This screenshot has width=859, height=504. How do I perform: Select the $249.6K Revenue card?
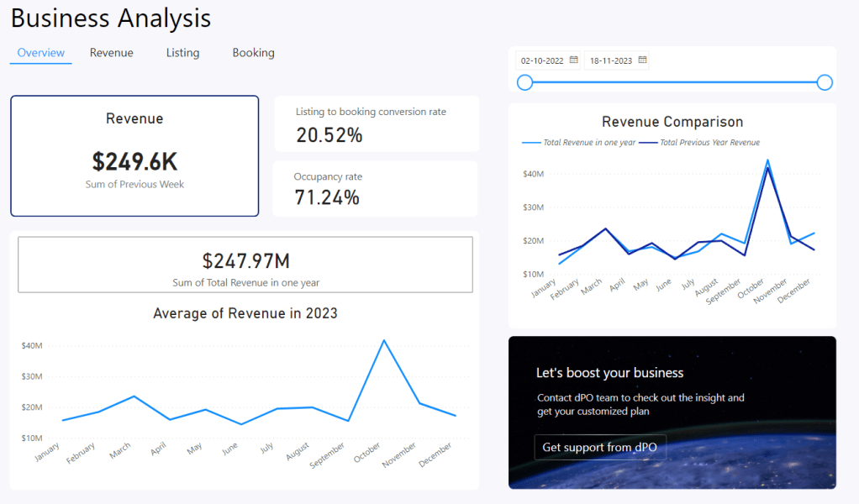point(134,156)
